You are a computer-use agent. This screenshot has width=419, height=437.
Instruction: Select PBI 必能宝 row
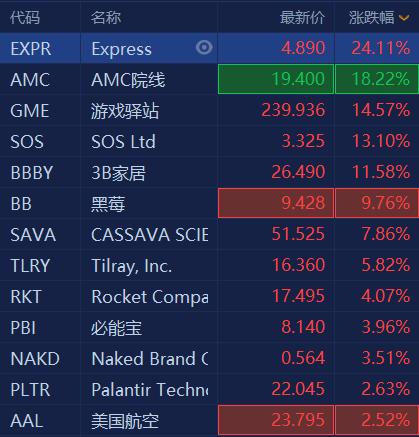[209, 327]
